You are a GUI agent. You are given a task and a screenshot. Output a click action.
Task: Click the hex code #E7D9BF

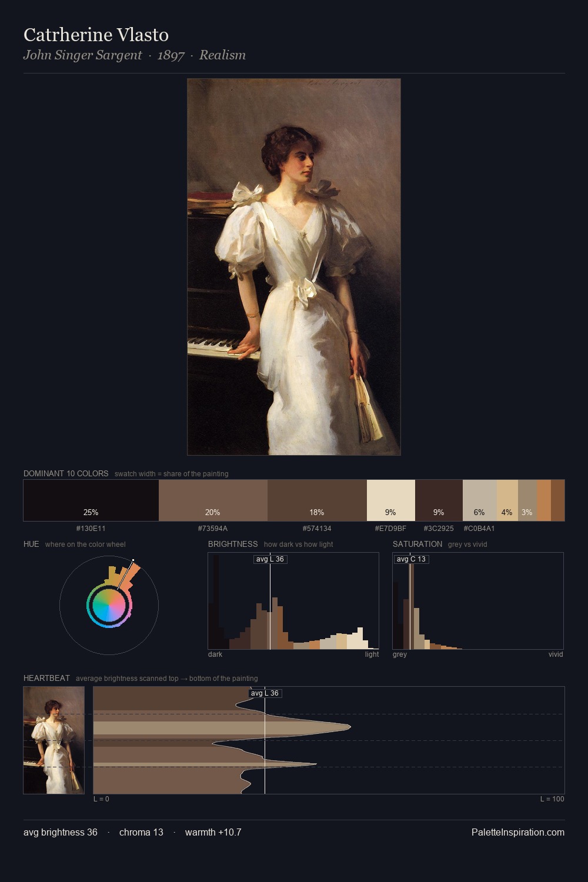390,529
